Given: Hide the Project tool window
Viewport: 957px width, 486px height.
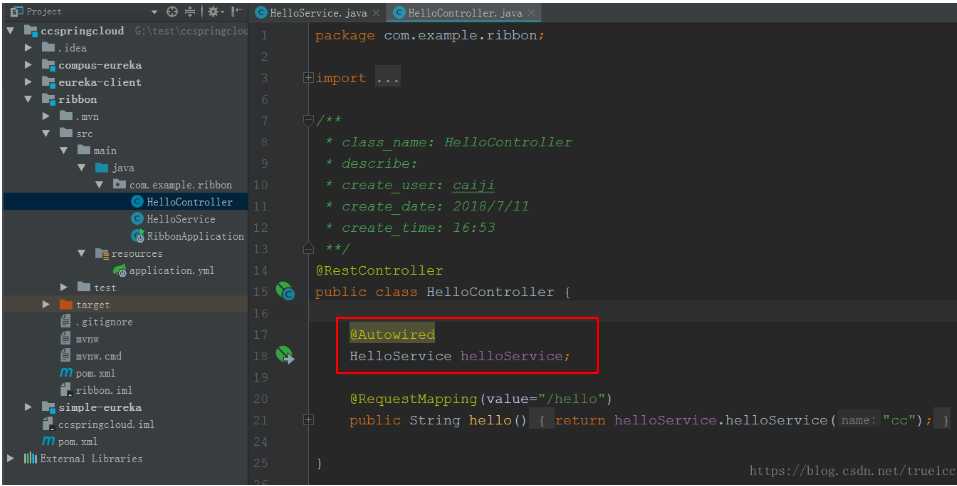Looking at the screenshot, I should [x=236, y=12].
